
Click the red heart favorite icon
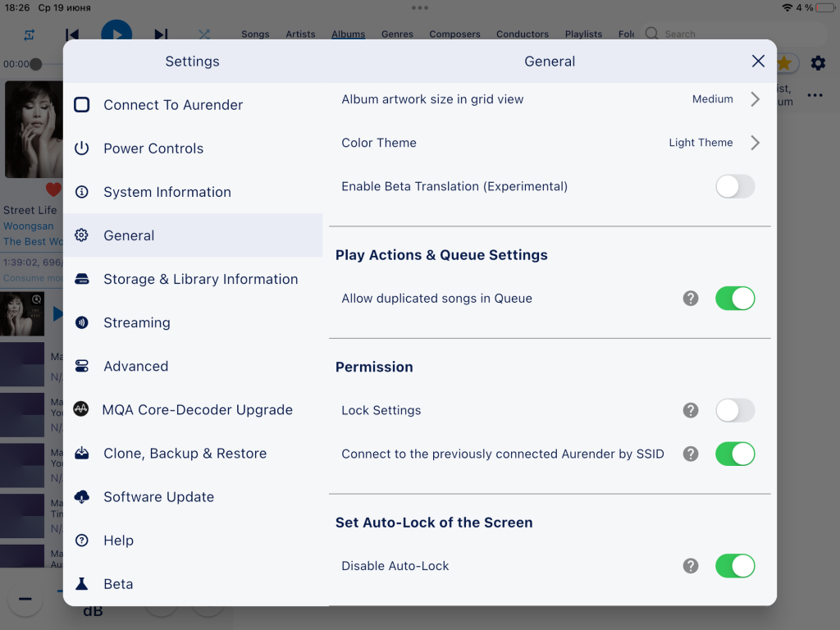[x=53, y=189]
